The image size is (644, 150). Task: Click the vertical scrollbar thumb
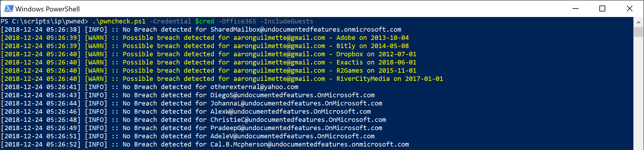click(638, 32)
